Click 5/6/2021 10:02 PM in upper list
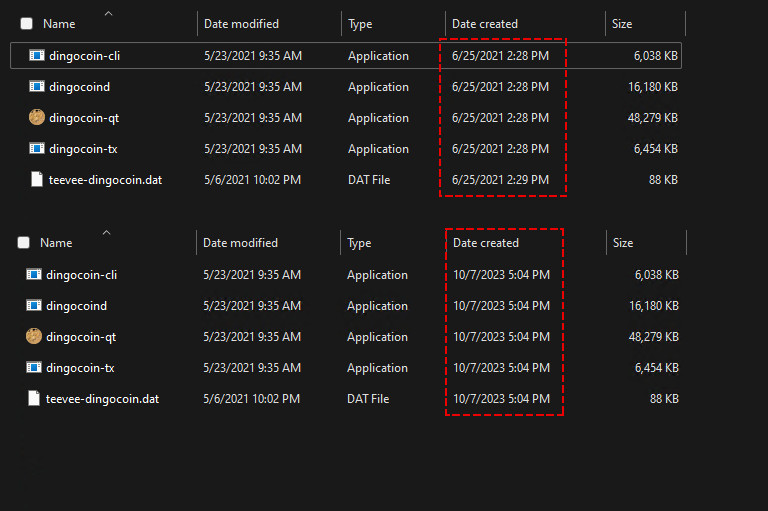Image resolution: width=768 pixels, height=511 pixels. click(x=252, y=180)
